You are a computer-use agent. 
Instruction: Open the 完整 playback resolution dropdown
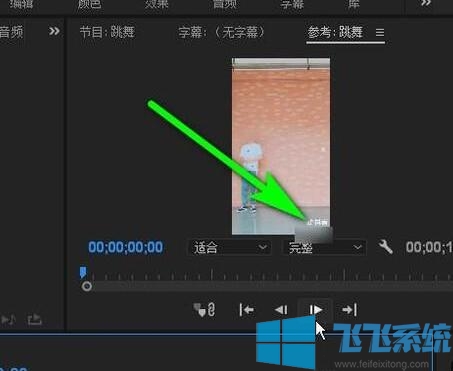(324, 248)
